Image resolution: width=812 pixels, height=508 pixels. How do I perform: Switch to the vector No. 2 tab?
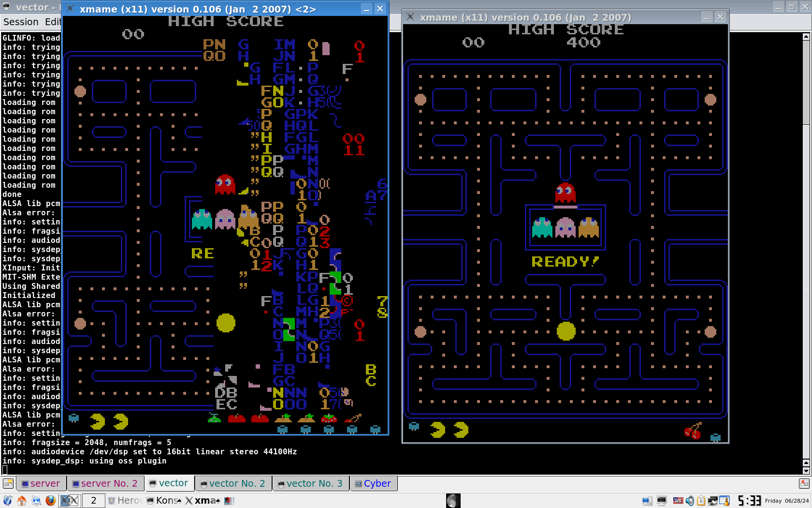(232, 483)
